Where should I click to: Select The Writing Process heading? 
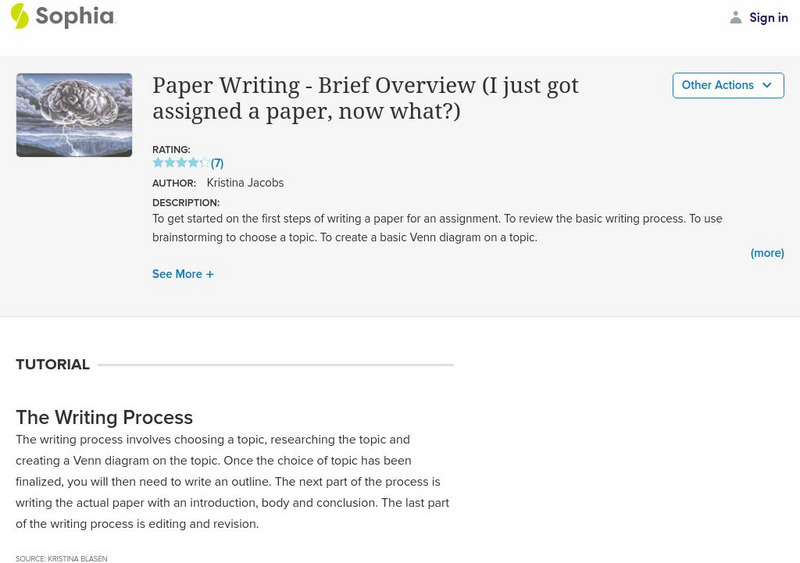pyautogui.click(x=104, y=417)
